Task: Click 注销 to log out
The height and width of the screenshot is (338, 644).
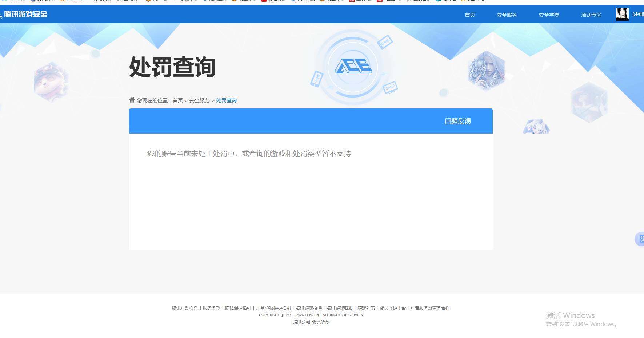Action: pos(638,14)
